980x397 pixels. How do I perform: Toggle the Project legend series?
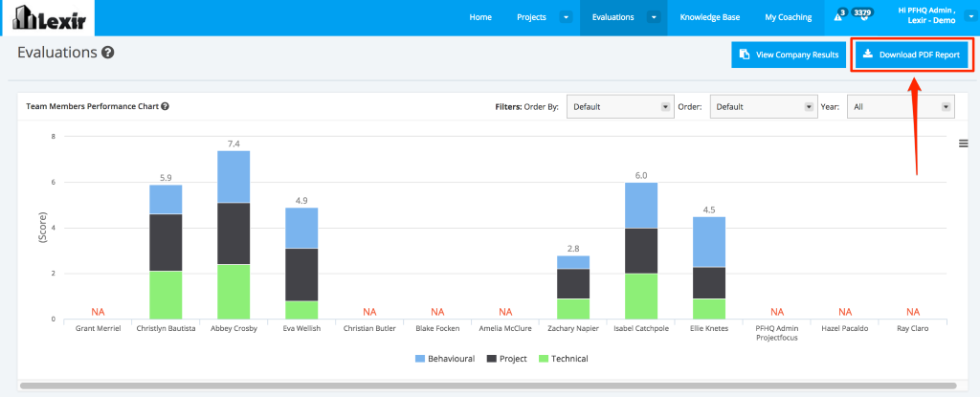[507, 359]
